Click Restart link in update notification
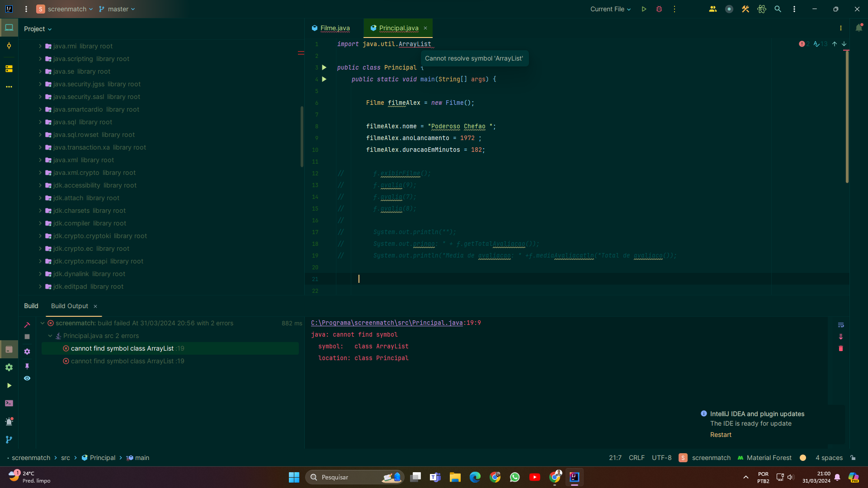The image size is (868, 488). (x=721, y=435)
